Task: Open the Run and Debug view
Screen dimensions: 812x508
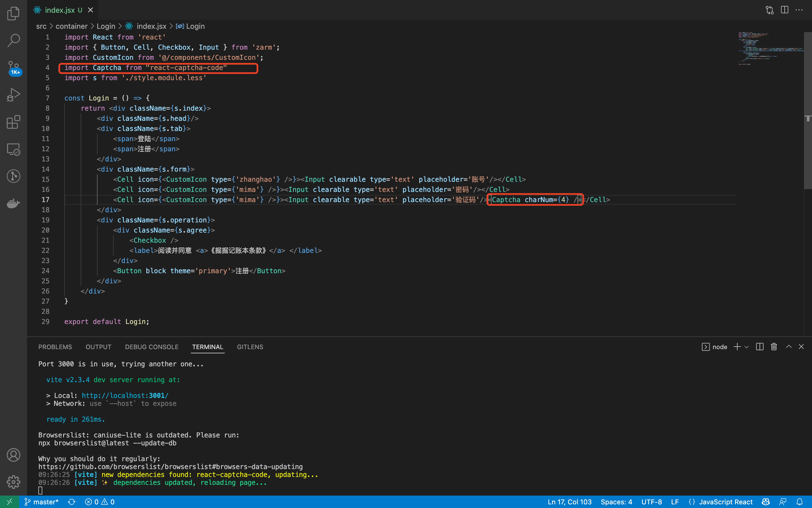Action: point(14,95)
